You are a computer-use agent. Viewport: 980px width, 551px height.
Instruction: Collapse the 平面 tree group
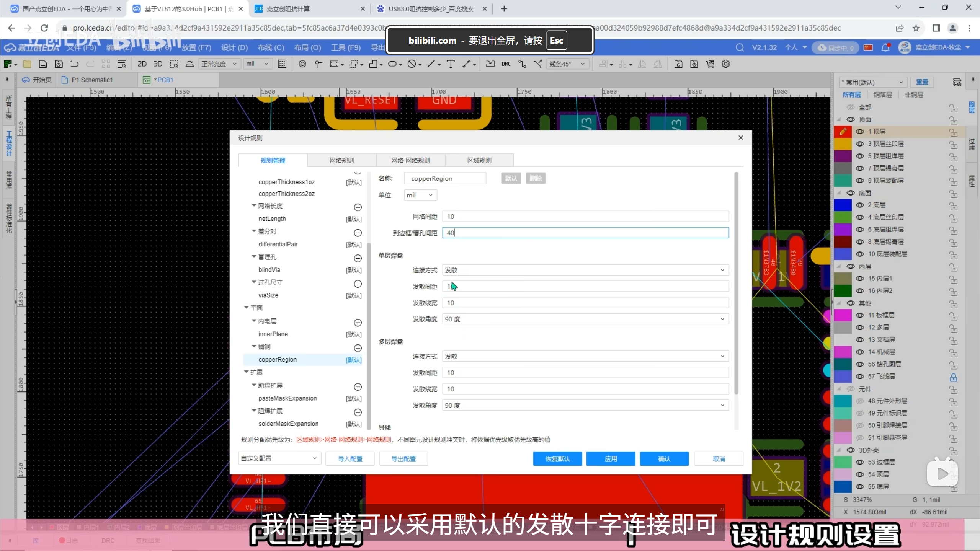coord(247,308)
